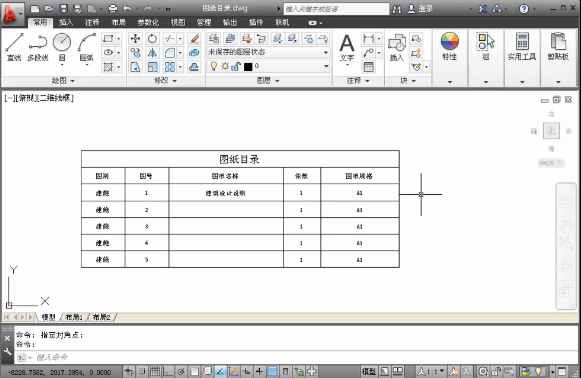Click the command line input field

coord(296,357)
